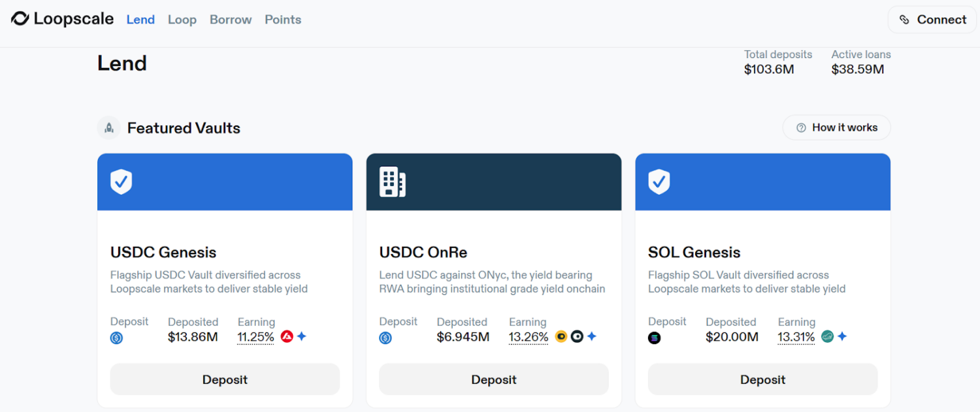Click the rocket icon beside Featured Vaults
980x412 pixels.
click(109, 128)
